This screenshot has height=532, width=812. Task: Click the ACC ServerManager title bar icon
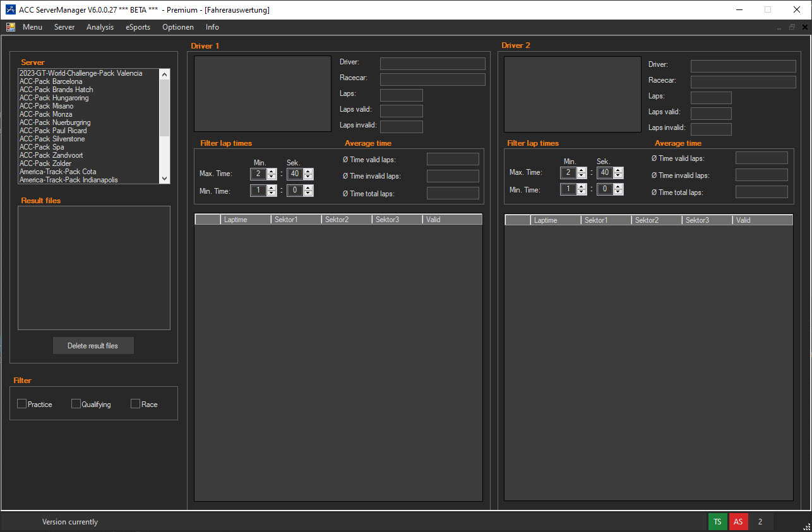click(10, 9)
